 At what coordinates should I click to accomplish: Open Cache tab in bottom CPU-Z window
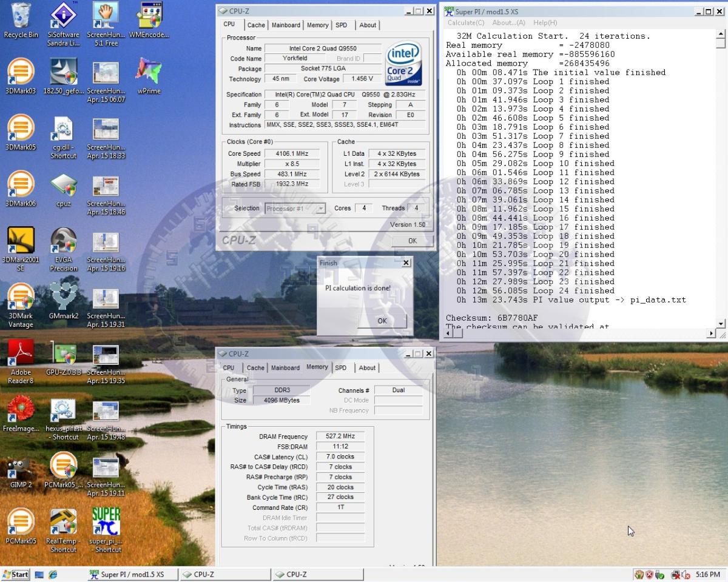click(255, 367)
